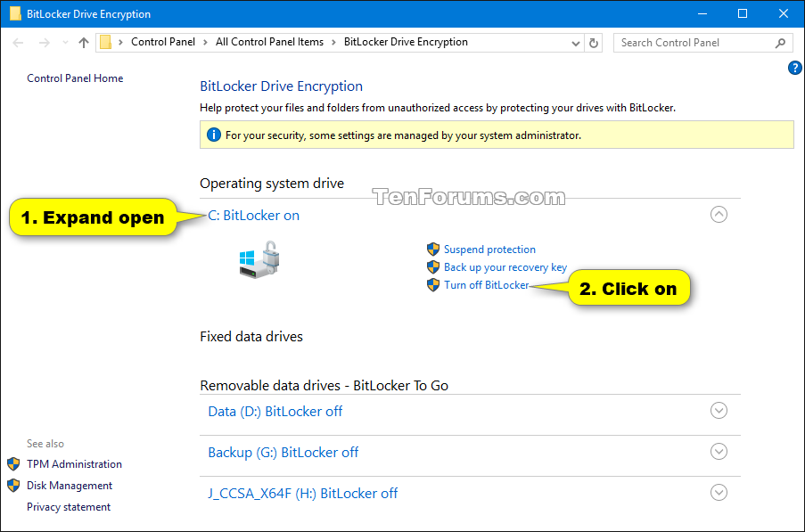
Task: Click the search magnifier icon
Action: coord(780,43)
